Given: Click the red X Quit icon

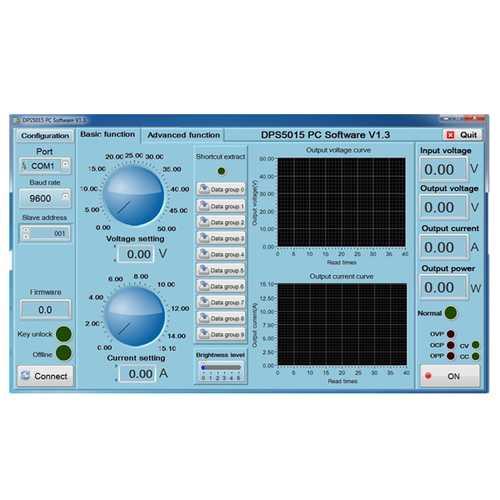Looking at the screenshot, I should click(450, 135).
